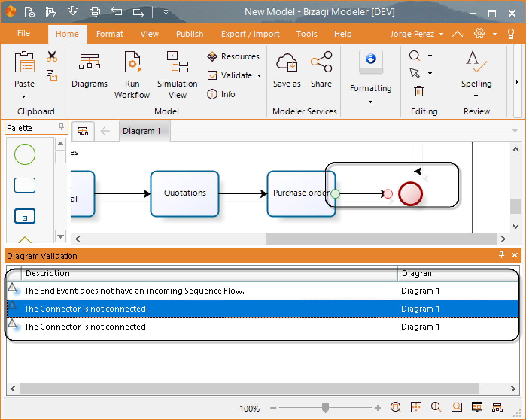Click the new document icon in title bar

coord(29,12)
